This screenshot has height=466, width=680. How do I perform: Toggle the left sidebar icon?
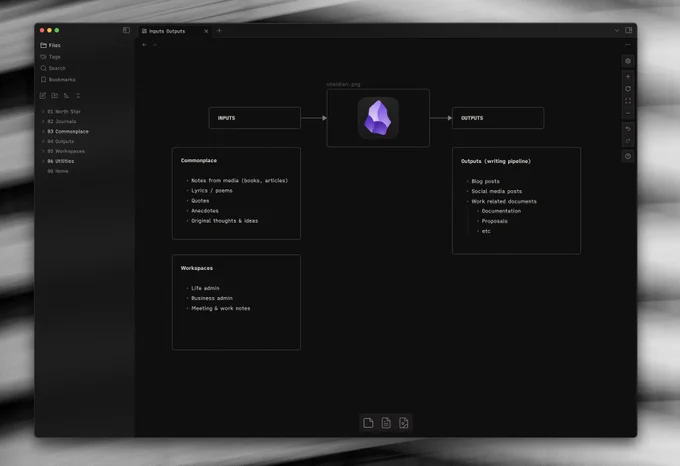click(x=126, y=30)
